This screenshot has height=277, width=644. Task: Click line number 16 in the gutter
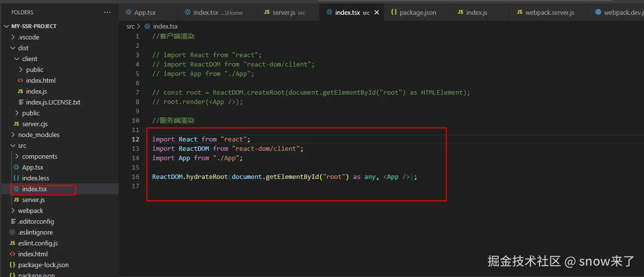pos(136,176)
